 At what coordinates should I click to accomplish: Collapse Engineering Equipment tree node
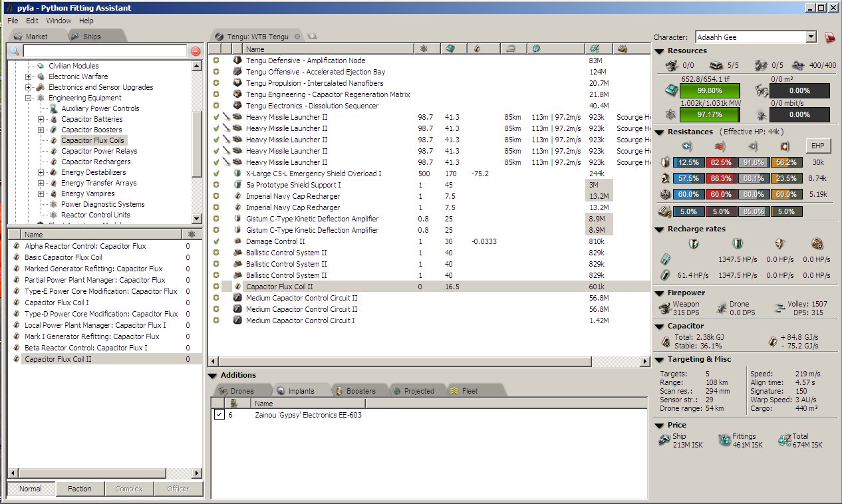29,98
